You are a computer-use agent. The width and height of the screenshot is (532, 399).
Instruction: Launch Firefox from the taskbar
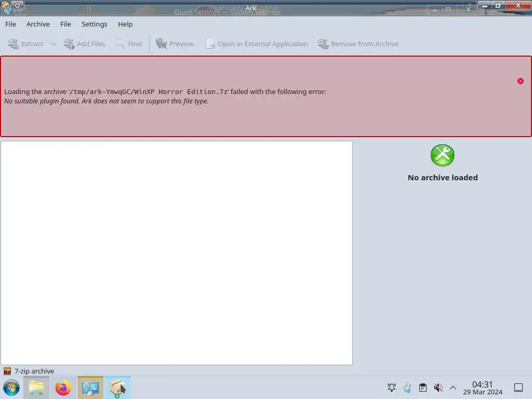coord(63,388)
